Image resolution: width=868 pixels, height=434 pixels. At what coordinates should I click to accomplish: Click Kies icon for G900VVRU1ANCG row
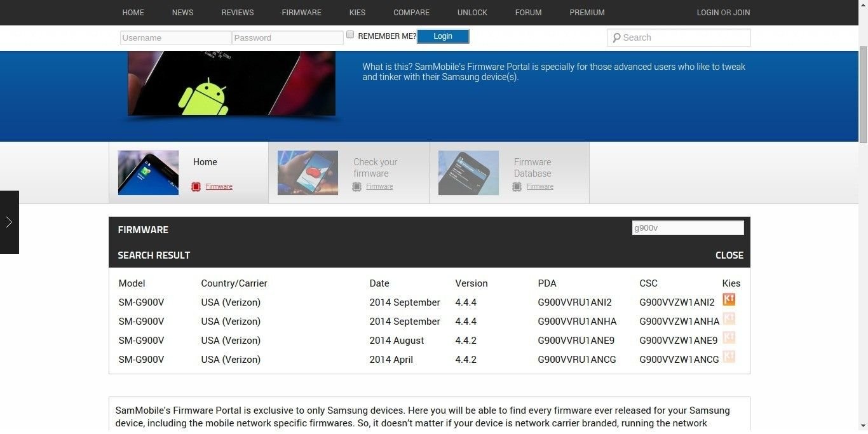coord(729,356)
